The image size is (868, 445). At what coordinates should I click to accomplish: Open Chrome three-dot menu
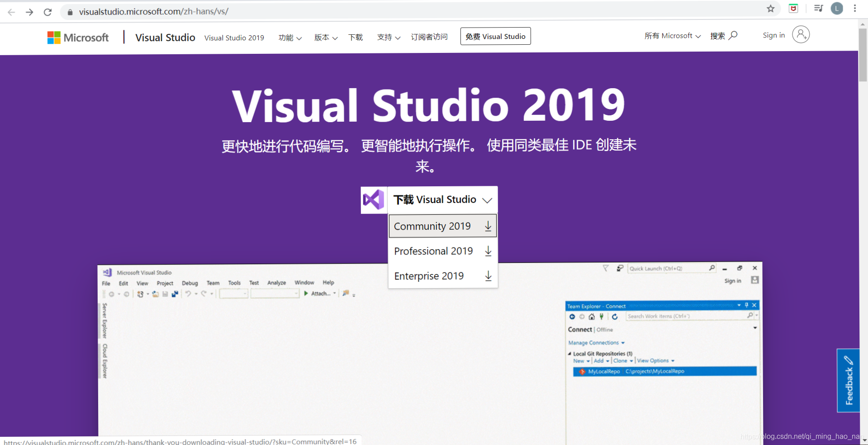[x=855, y=8]
